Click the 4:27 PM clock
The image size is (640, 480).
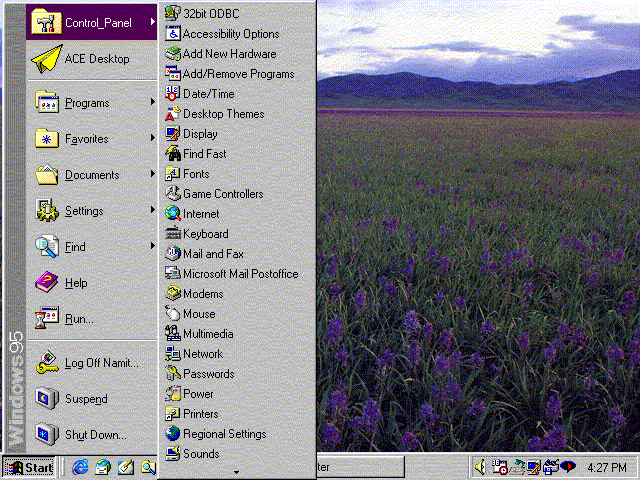[607, 467]
